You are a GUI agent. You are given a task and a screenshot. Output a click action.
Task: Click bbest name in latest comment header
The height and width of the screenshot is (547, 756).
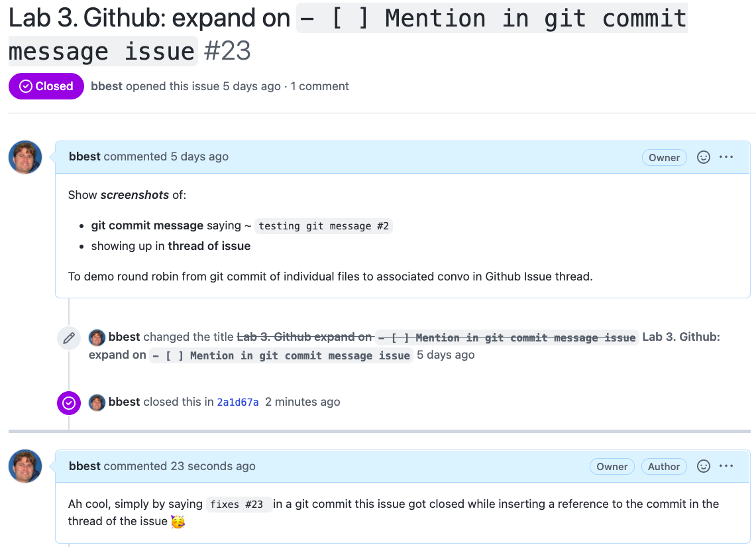click(x=85, y=466)
